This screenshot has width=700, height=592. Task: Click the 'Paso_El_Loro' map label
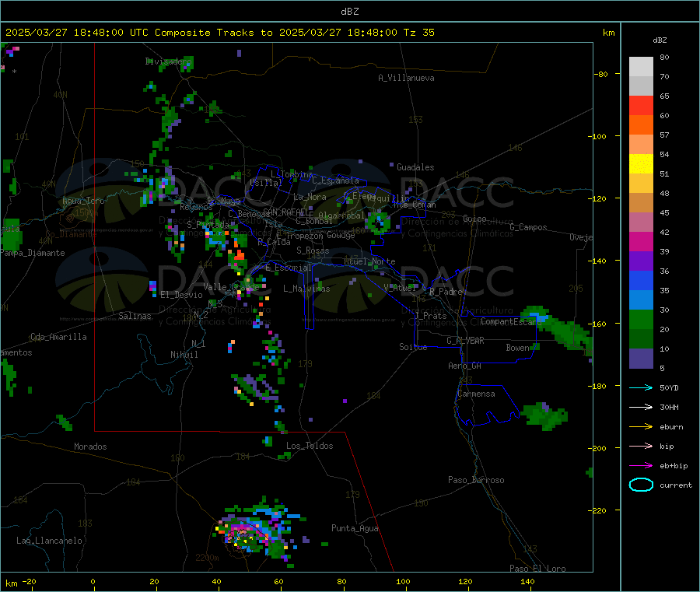[537, 569]
